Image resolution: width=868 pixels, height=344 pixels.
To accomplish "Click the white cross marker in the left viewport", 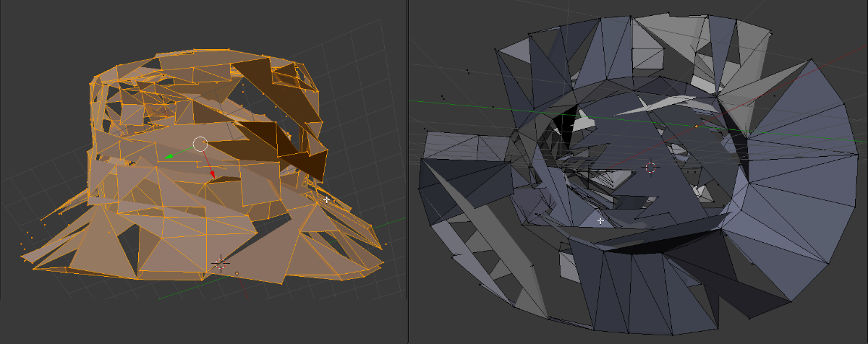I will pos(327,199).
